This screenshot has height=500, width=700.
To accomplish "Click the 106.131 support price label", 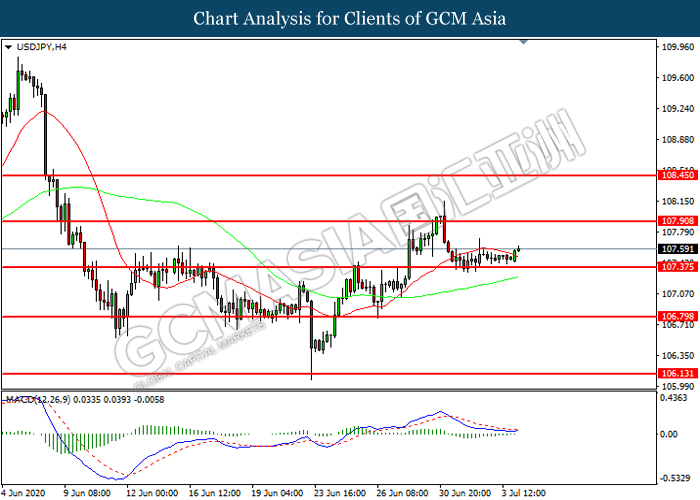I will (677, 373).
